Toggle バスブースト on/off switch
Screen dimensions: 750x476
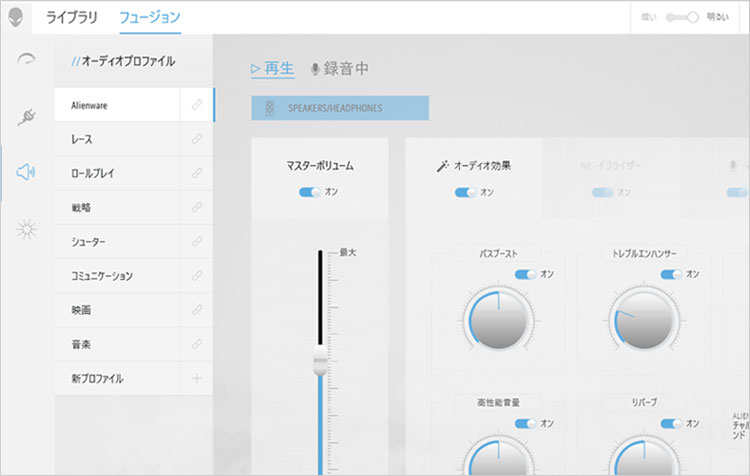coord(525,274)
